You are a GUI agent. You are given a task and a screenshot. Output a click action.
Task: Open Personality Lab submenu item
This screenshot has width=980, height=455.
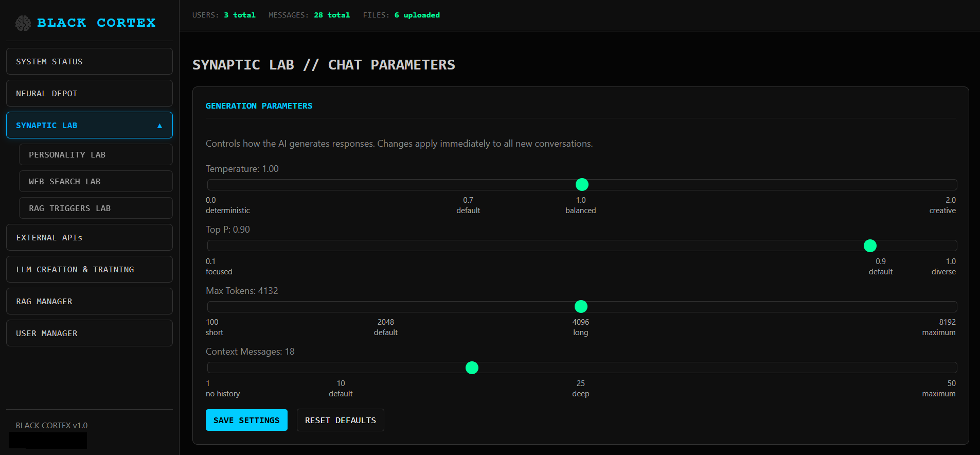(x=95, y=155)
